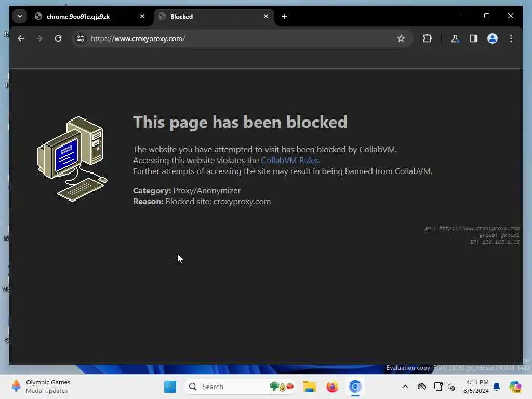Open a new tab with plus button
The image size is (532, 399).
point(285,16)
